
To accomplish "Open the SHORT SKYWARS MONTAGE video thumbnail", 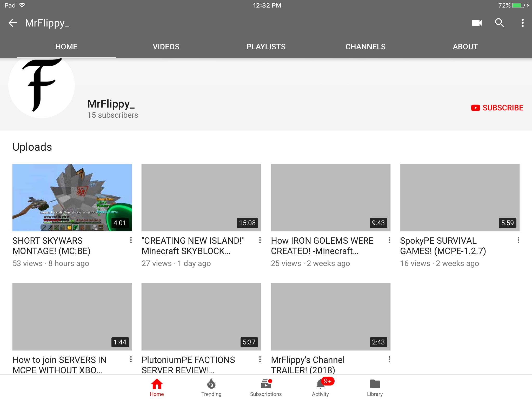I will (x=72, y=197).
